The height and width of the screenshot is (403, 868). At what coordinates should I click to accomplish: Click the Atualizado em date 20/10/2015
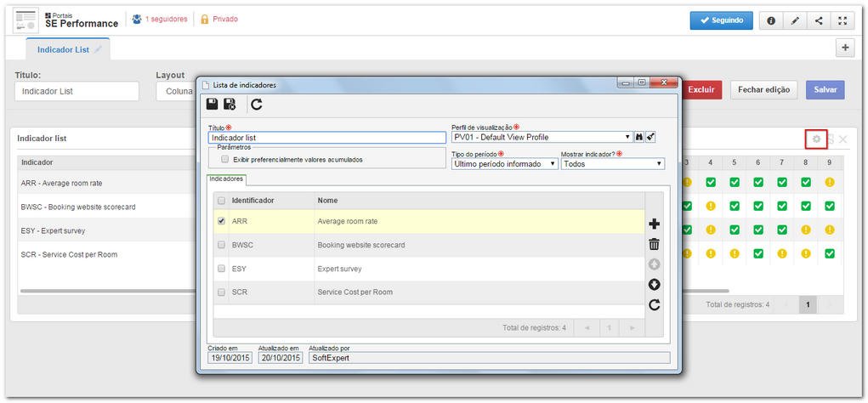click(x=280, y=358)
